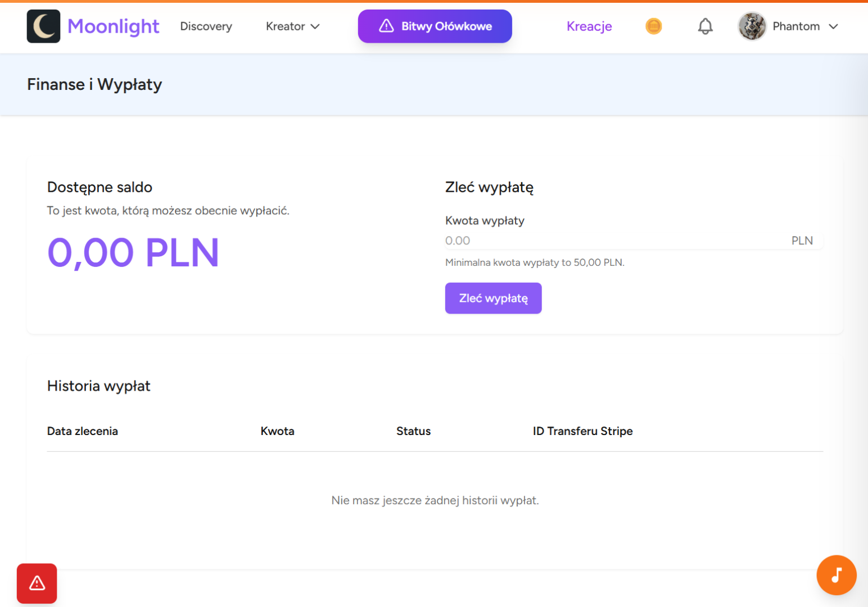Click the Moonlight crescent moon logo
Screen dimensions: 868x607
point(43,26)
